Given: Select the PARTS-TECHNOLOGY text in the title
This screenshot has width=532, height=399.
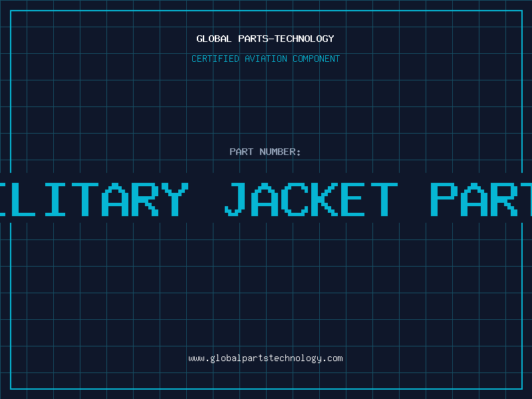Looking at the screenshot, I should (286, 39).
